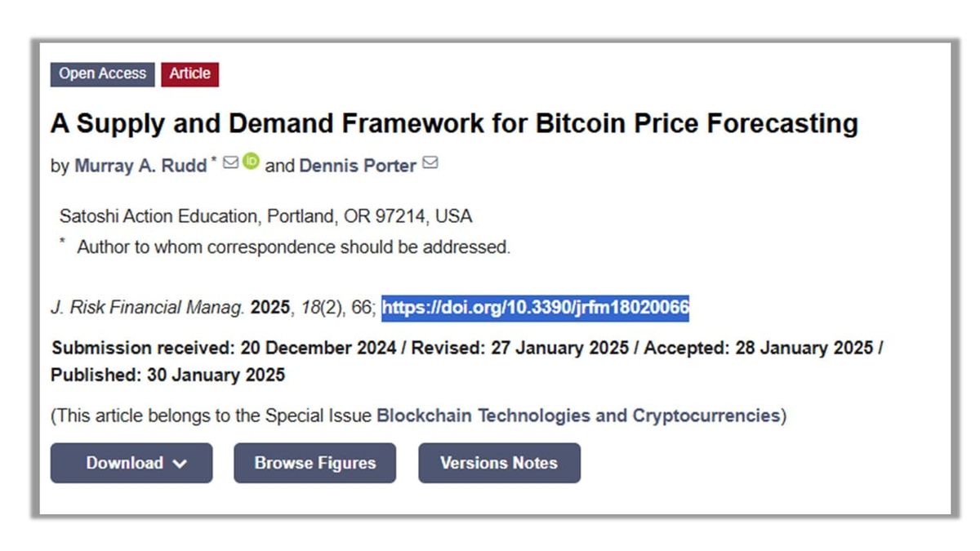
Task: Select the red Article badge
Action: [189, 73]
